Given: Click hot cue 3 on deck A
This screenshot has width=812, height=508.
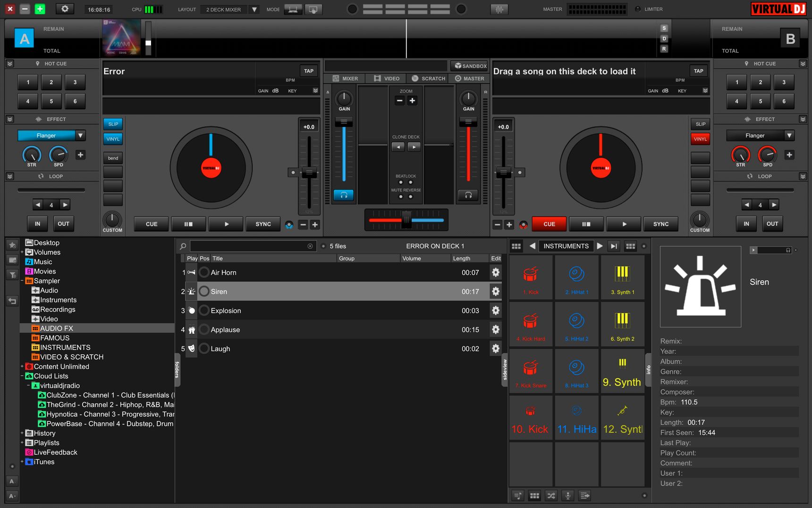Looking at the screenshot, I should pos(75,82).
